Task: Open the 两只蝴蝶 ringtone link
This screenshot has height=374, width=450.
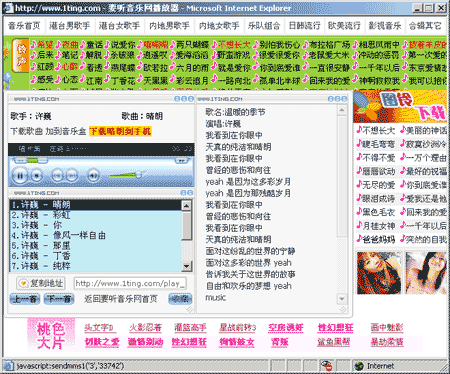Action: point(193,44)
